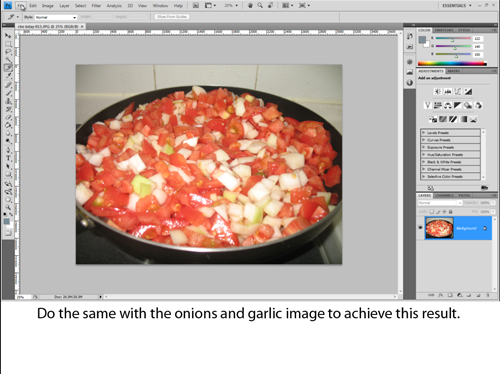The width and height of the screenshot is (500, 374).
Task: Close the che bday 013.JPG document tab
Action: 82,26
